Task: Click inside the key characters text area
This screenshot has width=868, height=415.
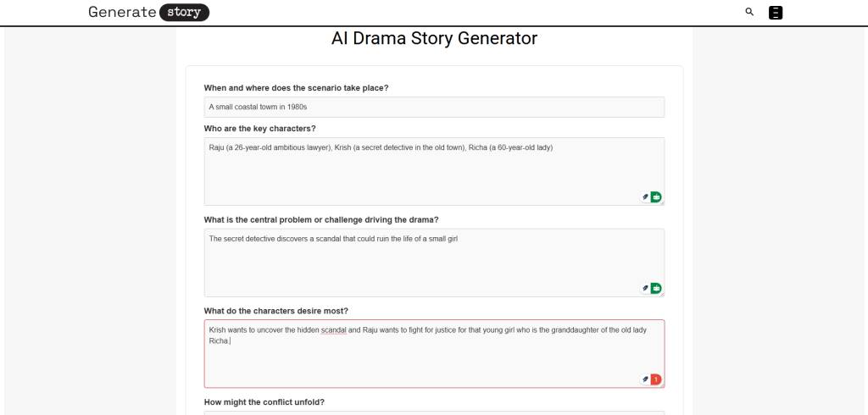Action: (434, 174)
